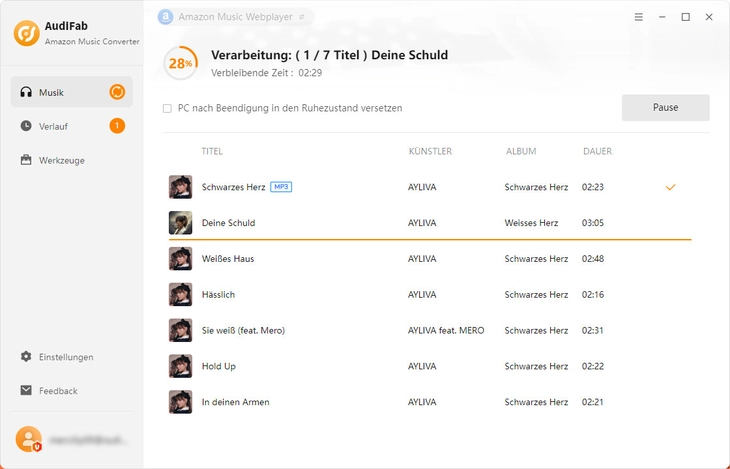The width and height of the screenshot is (730, 469).
Task: Click the remaining time 02:29
Action: (x=310, y=73)
